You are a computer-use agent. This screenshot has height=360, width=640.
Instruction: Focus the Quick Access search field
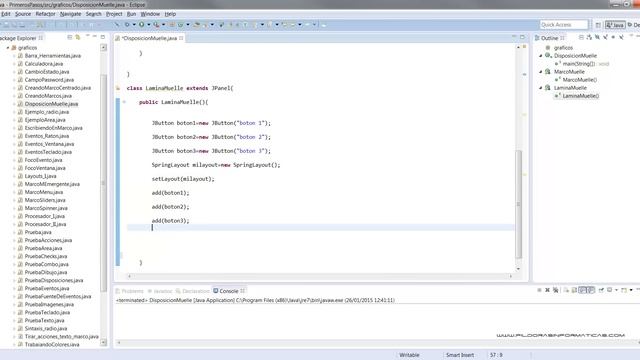564,25
